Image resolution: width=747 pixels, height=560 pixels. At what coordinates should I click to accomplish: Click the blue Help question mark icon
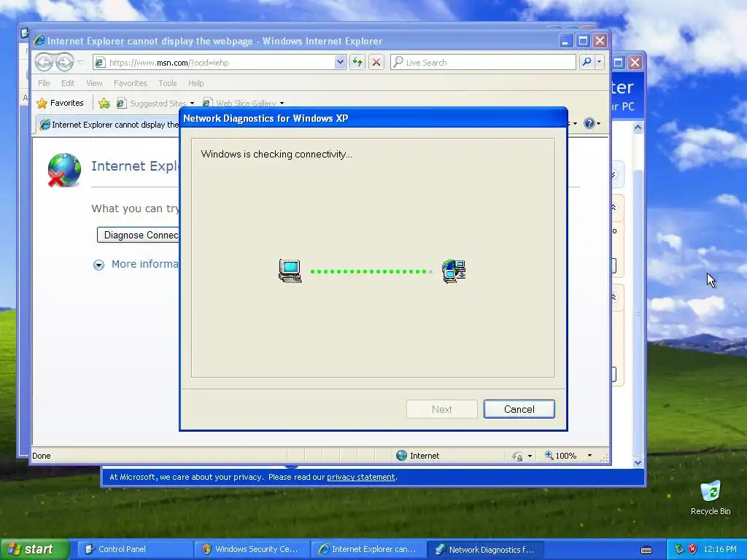(589, 123)
